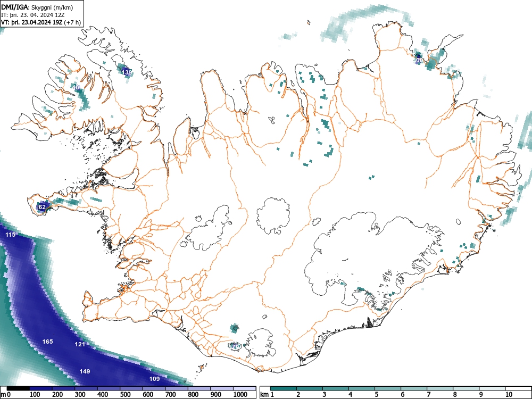Click the '149' value in the offshore band
The width and height of the screenshot is (532, 399).
point(85,371)
